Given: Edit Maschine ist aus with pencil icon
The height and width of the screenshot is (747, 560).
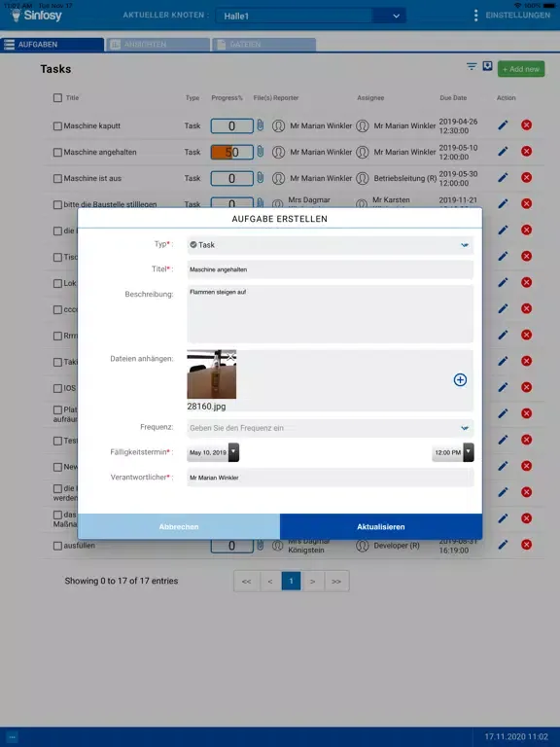Looking at the screenshot, I should pos(503,178).
